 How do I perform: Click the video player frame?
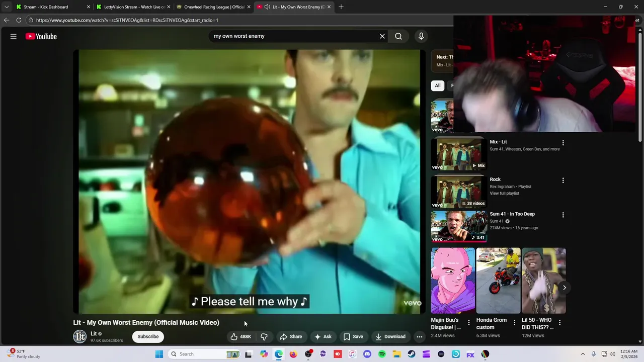point(250,182)
